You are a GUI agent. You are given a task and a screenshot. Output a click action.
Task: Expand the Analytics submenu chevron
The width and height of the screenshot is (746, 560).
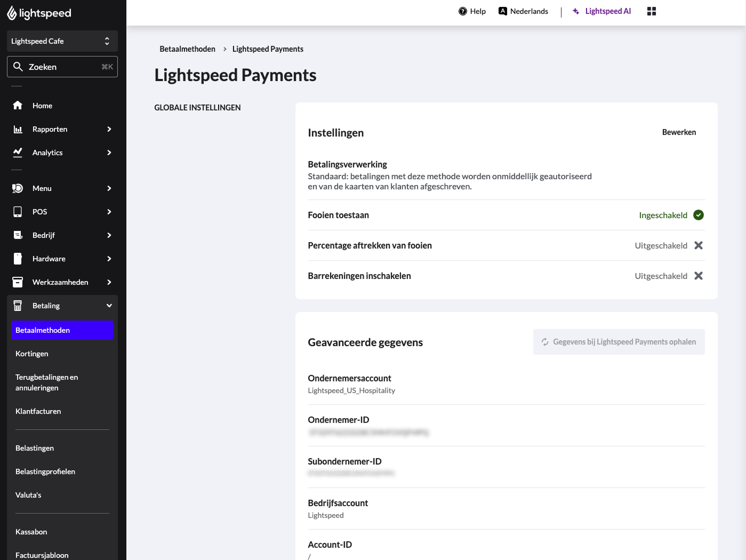[x=109, y=153]
